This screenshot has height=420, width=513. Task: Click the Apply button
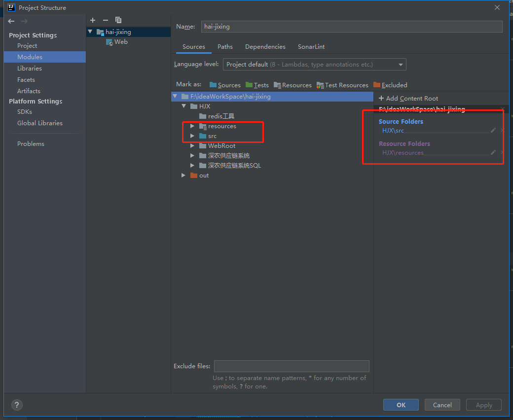[x=484, y=405]
